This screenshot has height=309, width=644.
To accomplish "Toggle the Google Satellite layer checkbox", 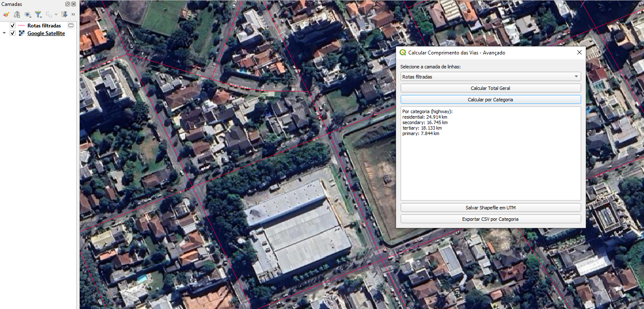I will 13,33.
